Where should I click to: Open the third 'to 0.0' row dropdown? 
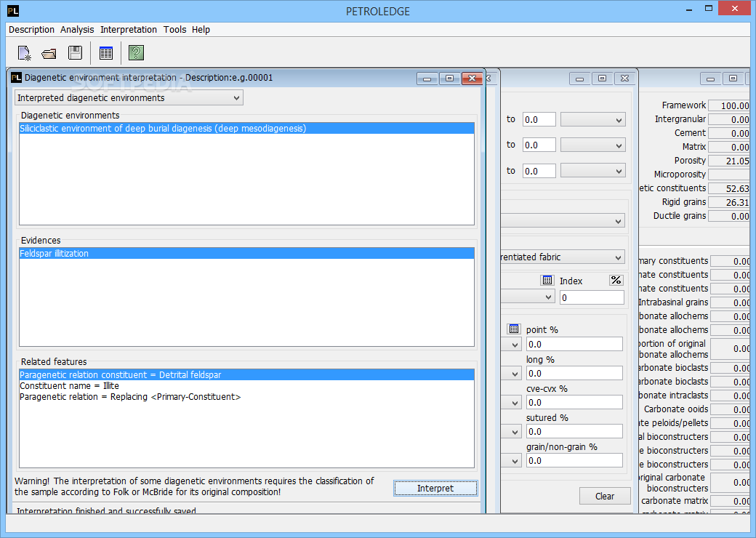[593, 171]
